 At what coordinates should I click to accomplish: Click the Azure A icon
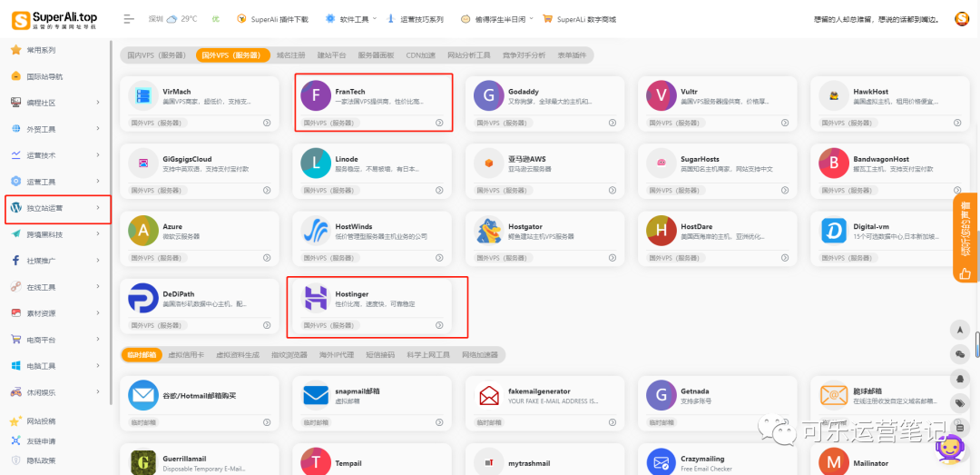[143, 231]
